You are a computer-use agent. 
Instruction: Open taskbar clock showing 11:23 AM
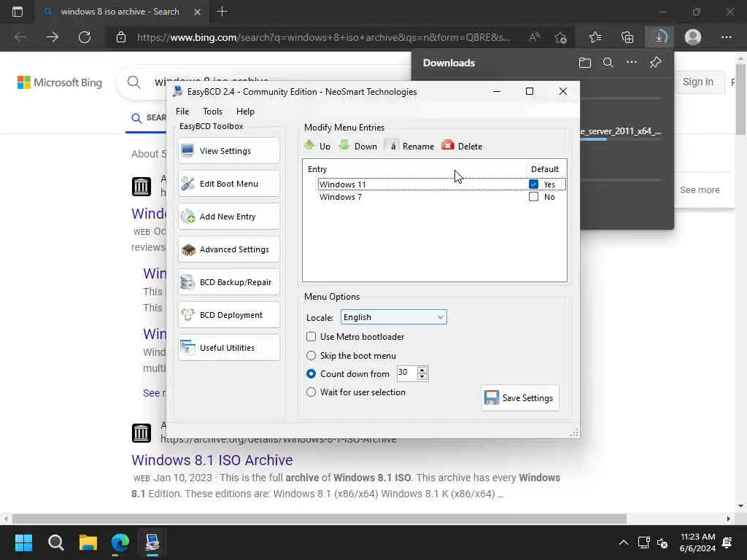(x=697, y=542)
